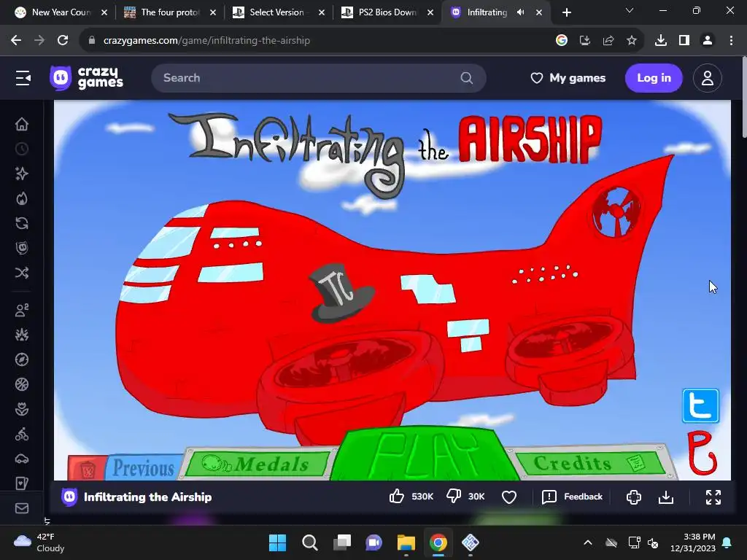
Task: Open the new games sparkle icon
Action: click(x=22, y=174)
